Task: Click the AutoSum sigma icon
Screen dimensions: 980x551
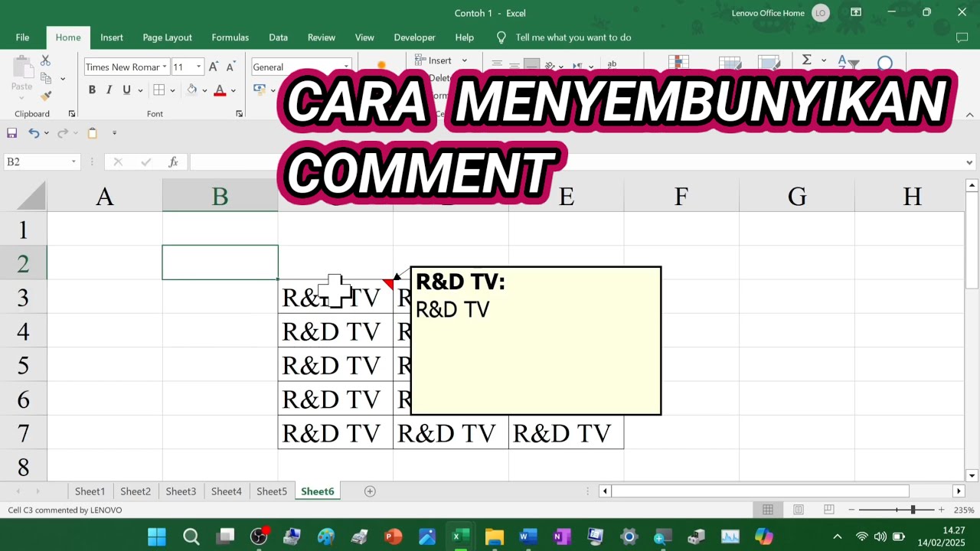Action: pos(806,60)
